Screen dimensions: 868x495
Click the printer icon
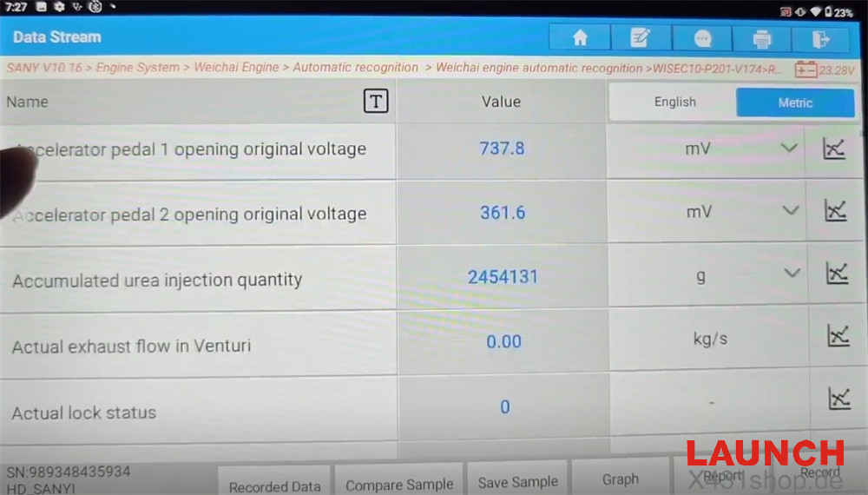[762, 39]
